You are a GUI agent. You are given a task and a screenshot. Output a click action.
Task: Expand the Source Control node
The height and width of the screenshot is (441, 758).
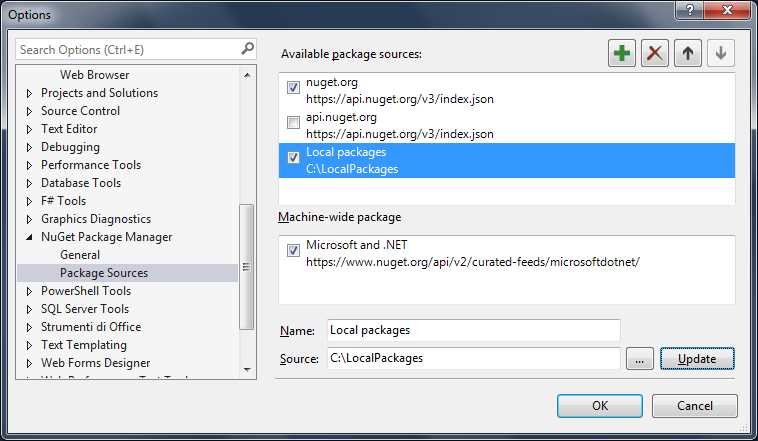coord(29,111)
